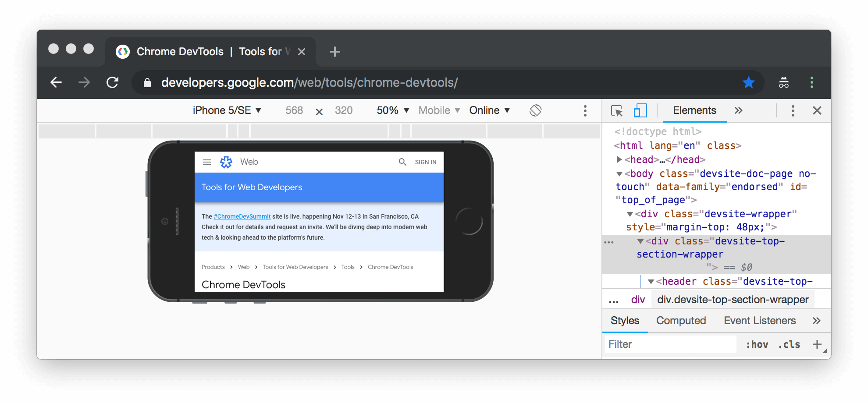Rotate the device orientation

point(535,110)
